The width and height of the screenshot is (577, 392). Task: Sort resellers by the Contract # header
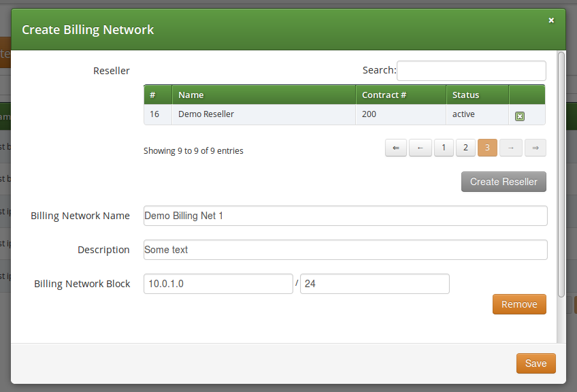(400, 95)
